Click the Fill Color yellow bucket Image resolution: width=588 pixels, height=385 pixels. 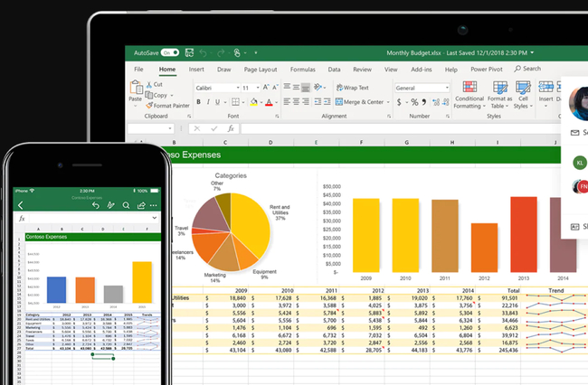(254, 102)
